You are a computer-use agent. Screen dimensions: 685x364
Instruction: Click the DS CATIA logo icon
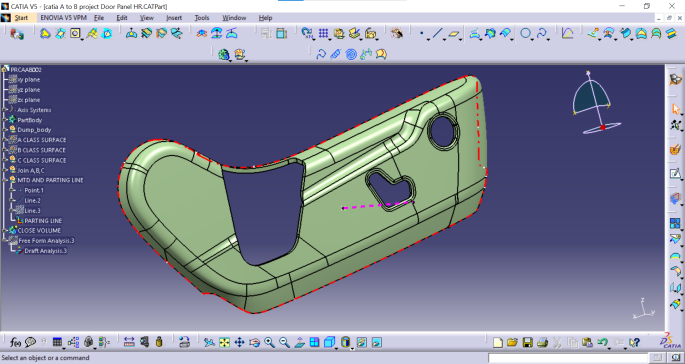(x=670, y=341)
